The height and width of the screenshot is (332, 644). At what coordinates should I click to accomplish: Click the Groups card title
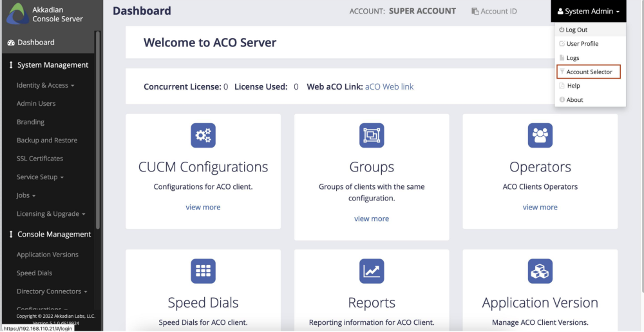[372, 167]
